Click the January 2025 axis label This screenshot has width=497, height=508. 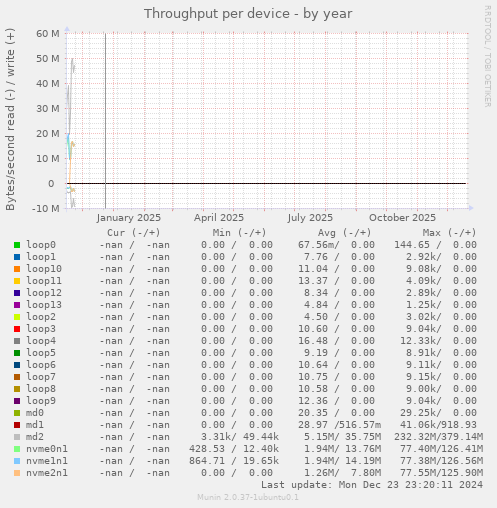[x=129, y=218]
